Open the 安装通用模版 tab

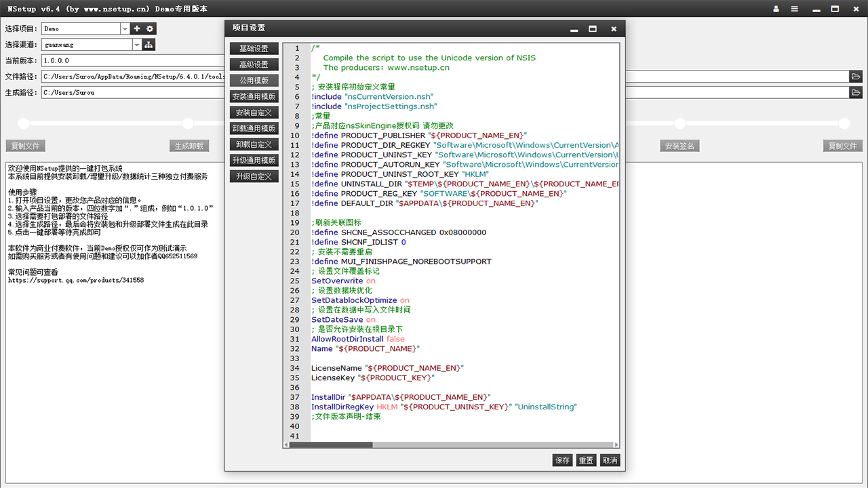pos(254,96)
